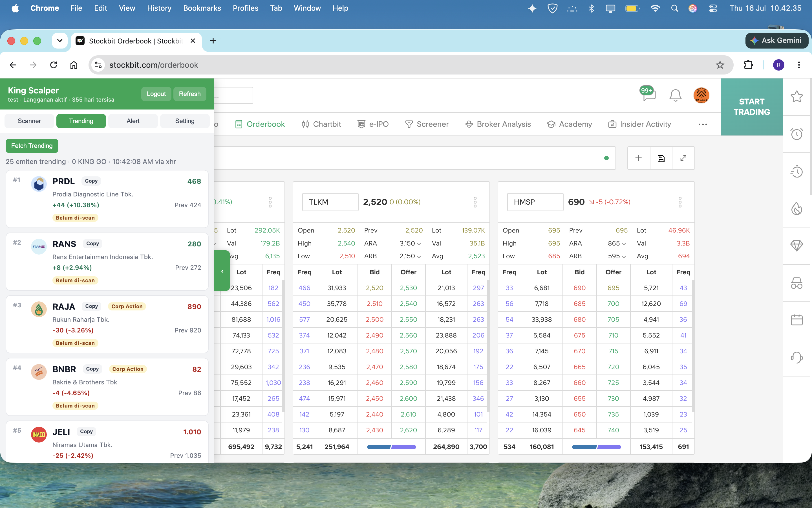Open Chartbit navigation tab

pos(321,124)
